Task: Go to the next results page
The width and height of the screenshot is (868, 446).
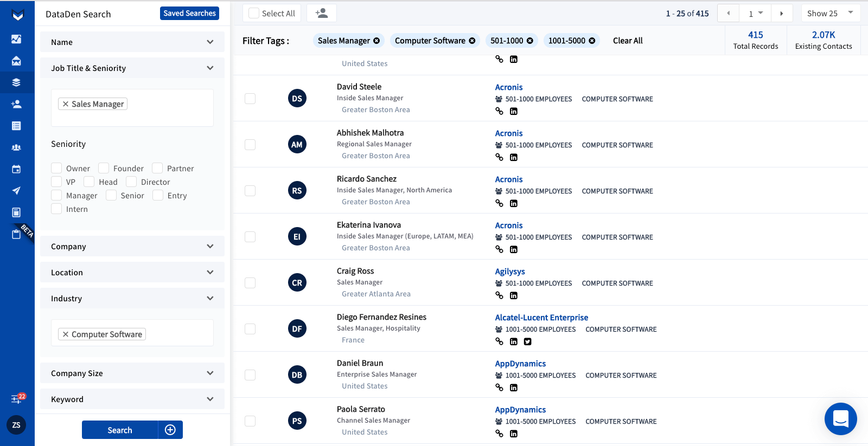Action: [x=782, y=13]
